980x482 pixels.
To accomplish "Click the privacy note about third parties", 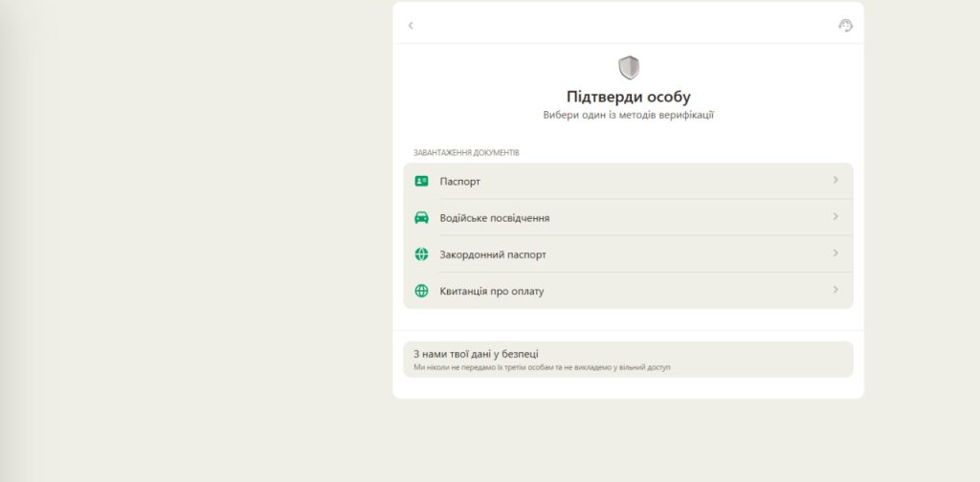I will (x=541, y=367).
